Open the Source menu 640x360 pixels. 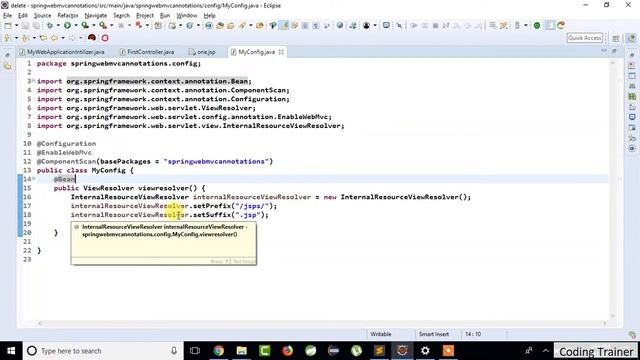pyautogui.click(x=42, y=16)
